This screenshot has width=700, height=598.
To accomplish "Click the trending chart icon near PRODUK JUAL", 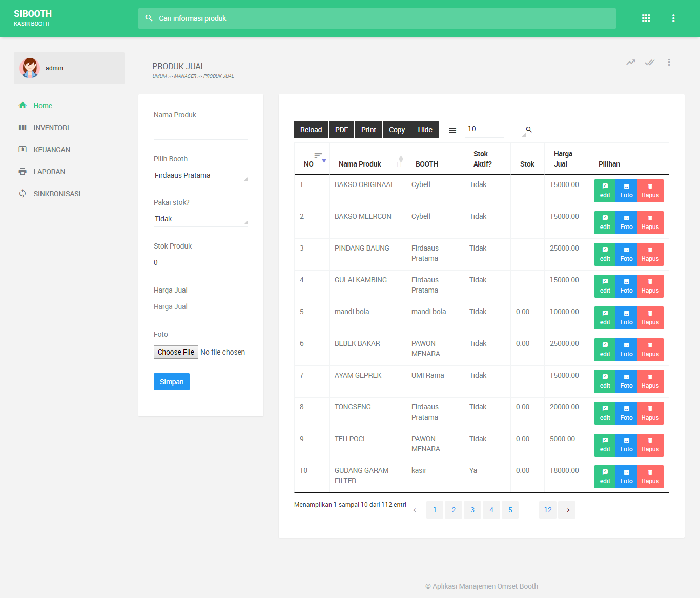I will click(x=630, y=62).
